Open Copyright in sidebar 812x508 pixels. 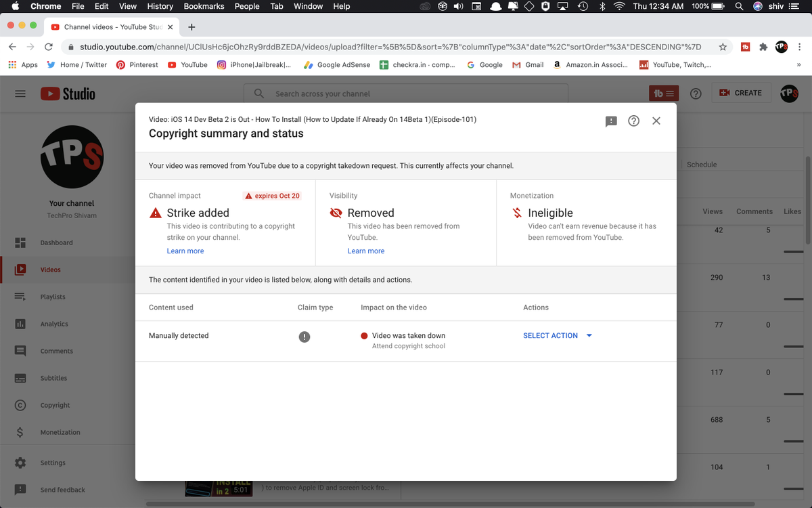68,405
